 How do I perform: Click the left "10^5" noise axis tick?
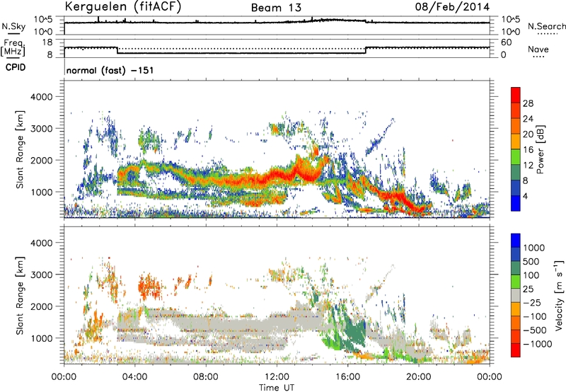coord(43,20)
